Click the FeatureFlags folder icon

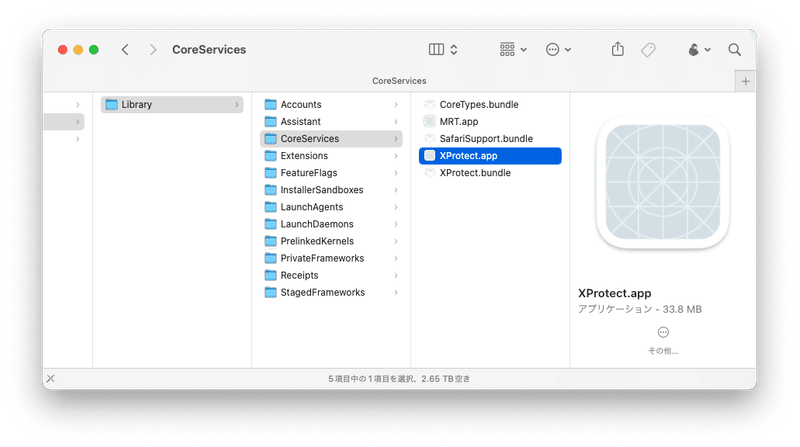tap(270, 173)
